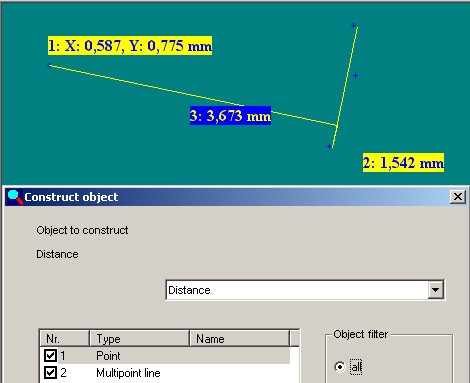Screen dimensions: 470x383
Task: Select the "all" Object filter radio button
Action: click(x=340, y=367)
